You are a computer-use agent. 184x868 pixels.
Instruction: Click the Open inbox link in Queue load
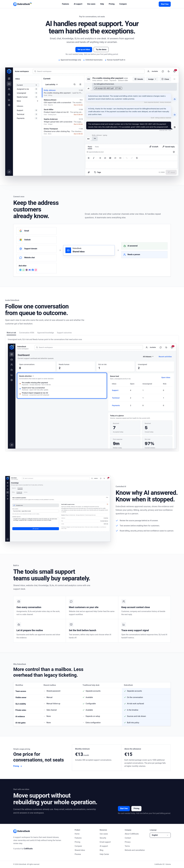pos(166,377)
